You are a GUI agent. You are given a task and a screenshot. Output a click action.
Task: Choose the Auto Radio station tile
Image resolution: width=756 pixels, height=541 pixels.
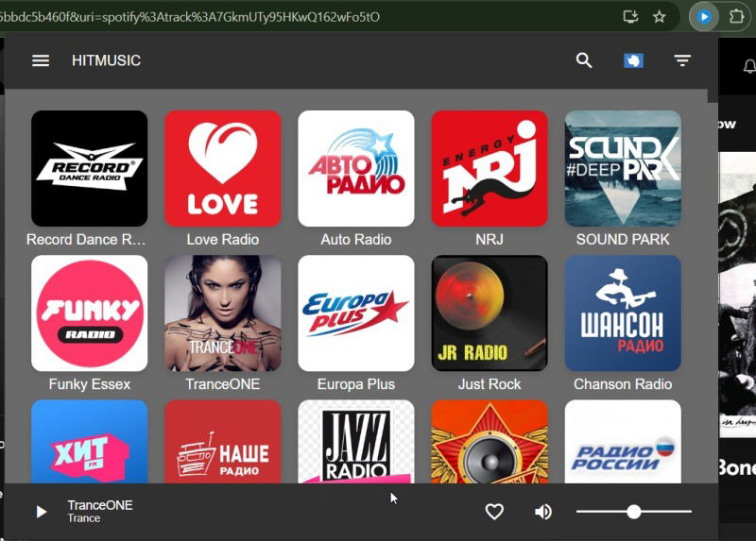pyautogui.click(x=356, y=168)
